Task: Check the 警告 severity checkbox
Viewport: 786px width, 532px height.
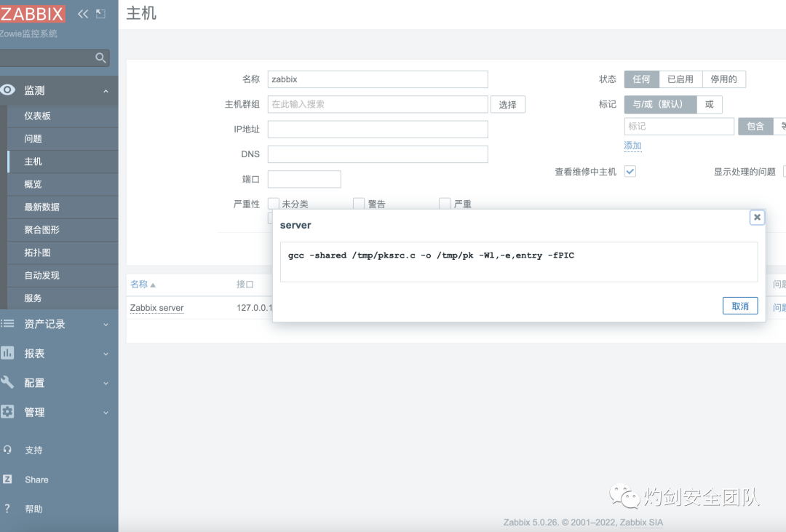Action: click(358, 203)
